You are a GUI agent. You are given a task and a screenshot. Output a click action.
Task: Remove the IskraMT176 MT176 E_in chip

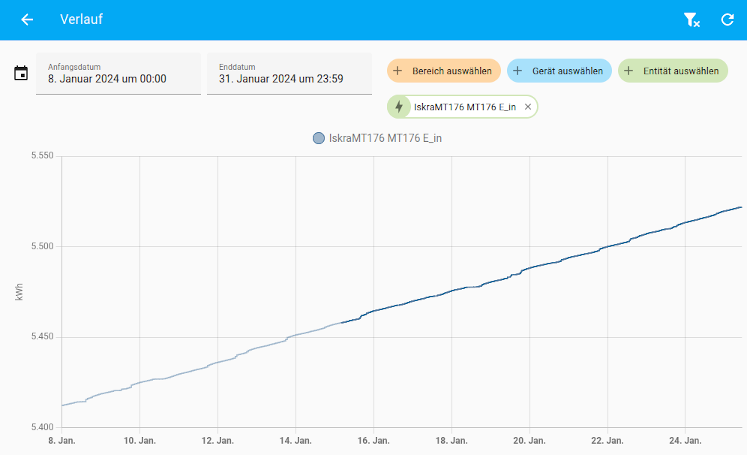(x=528, y=107)
